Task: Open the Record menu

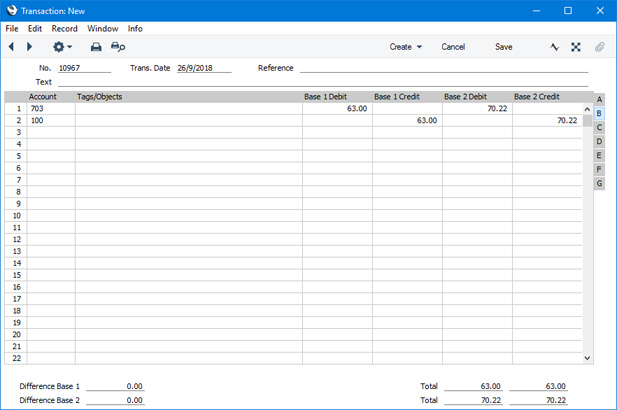Action: pyautogui.click(x=65, y=29)
